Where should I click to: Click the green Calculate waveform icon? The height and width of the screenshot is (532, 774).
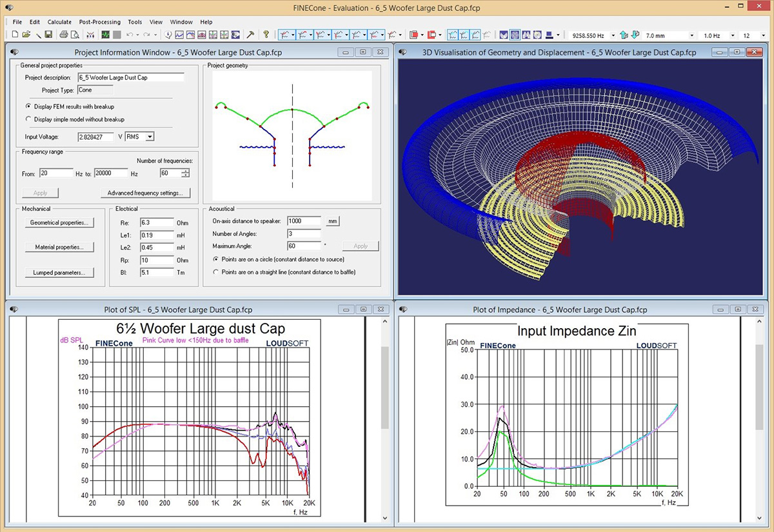pyautogui.click(x=105, y=34)
